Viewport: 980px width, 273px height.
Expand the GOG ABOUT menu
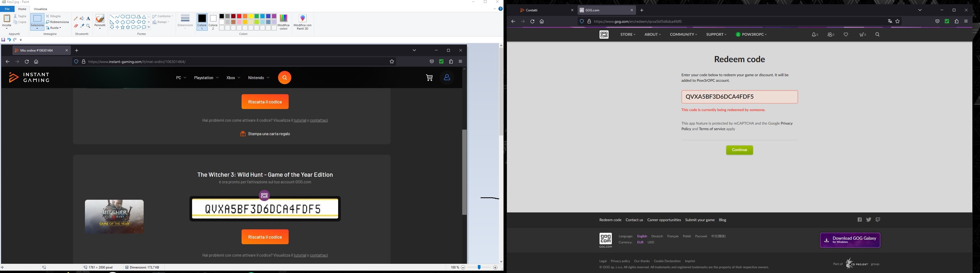[652, 35]
